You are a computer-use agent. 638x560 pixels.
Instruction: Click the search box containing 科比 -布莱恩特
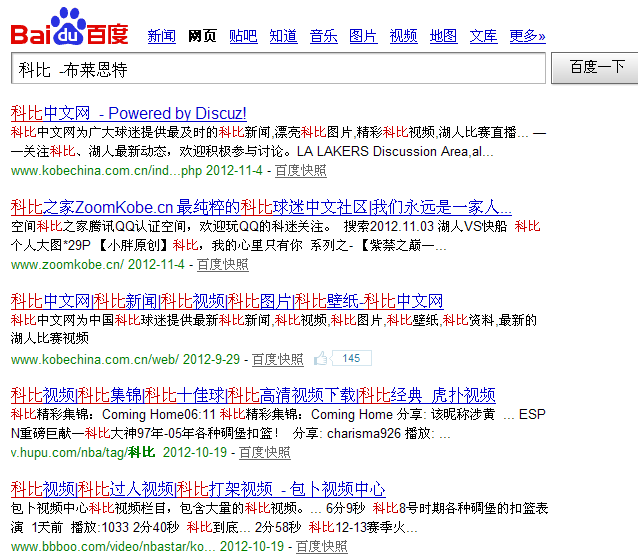(278, 69)
